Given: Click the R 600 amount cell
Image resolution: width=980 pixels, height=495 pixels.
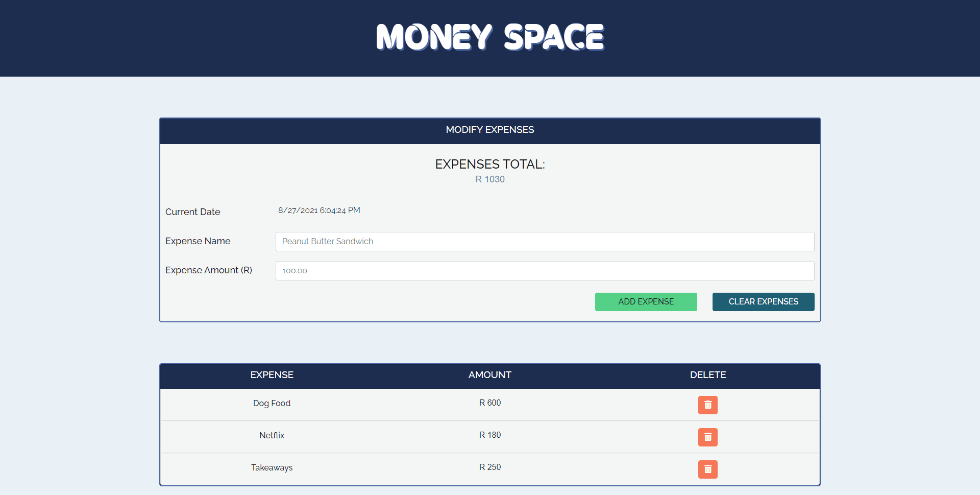Looking at the screenshot, I should [x=490, y=403].
